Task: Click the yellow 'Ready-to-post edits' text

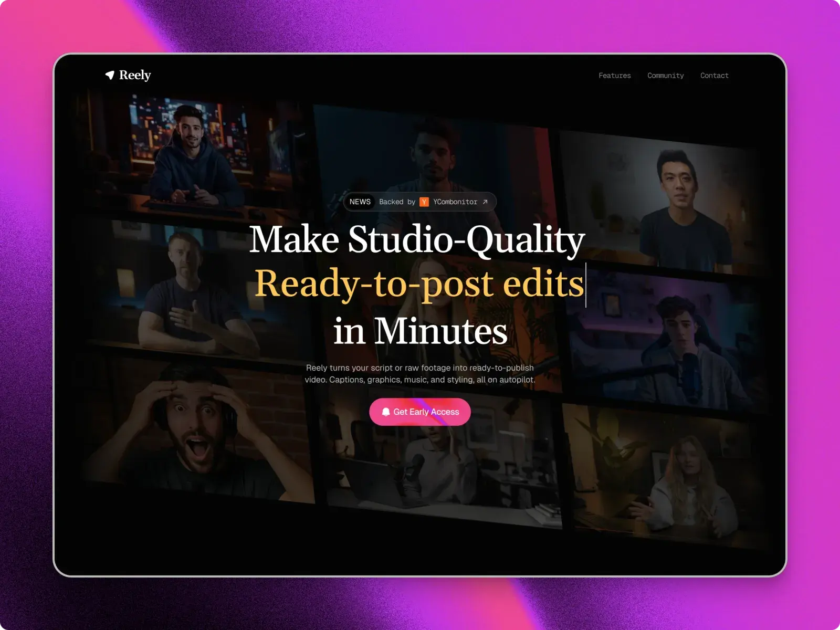Action: point(419,284)
